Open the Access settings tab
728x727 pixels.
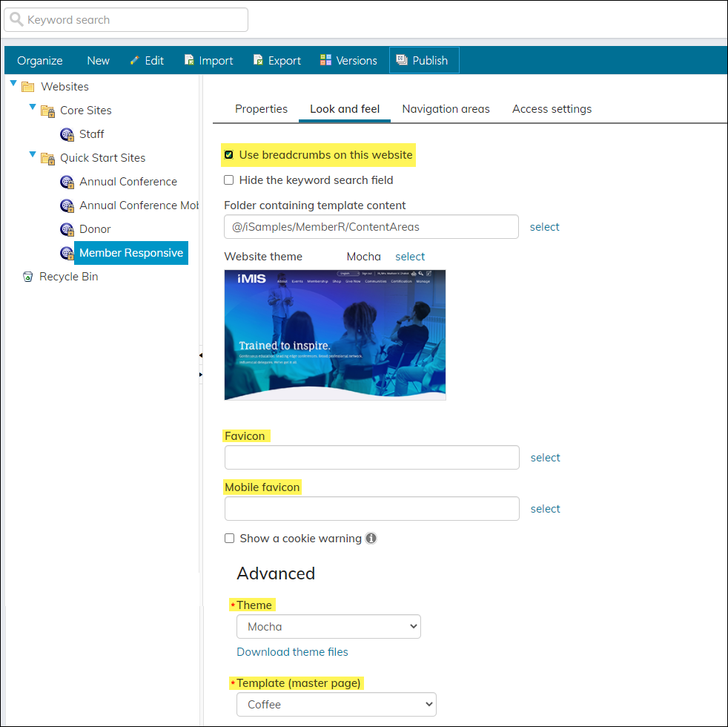coord(552,109)
